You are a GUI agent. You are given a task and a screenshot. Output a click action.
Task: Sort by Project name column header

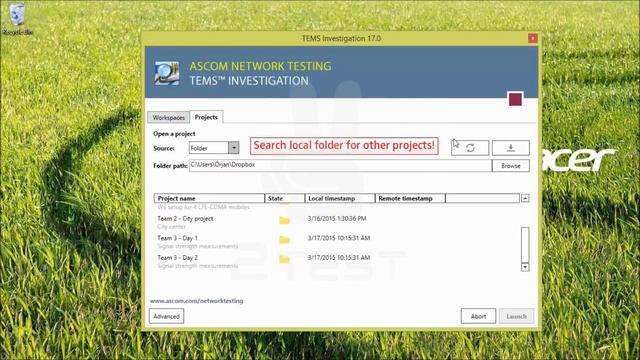pos(209,198)
